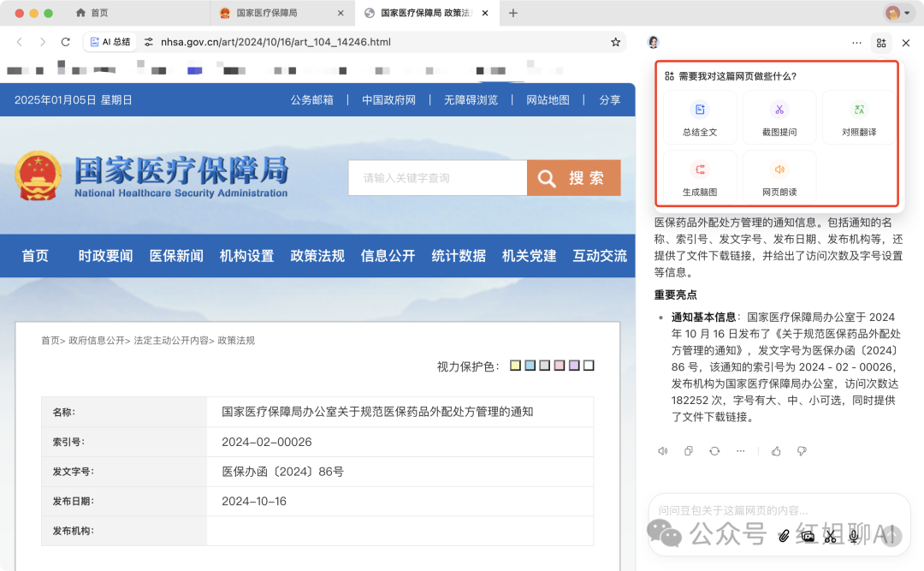The image size is (924, 571).
Task: Select the purple eye-protection color swatch
Action: pyautogui.click(x=574, y=366)
